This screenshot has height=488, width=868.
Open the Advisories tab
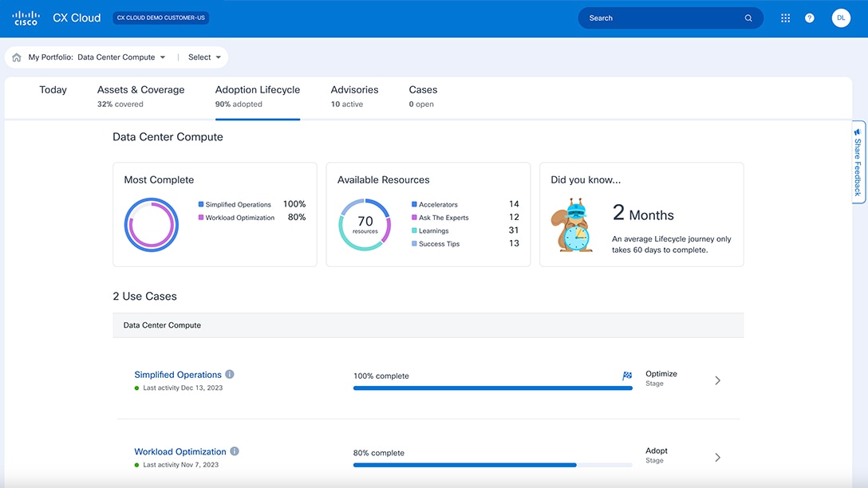[354, 96]
